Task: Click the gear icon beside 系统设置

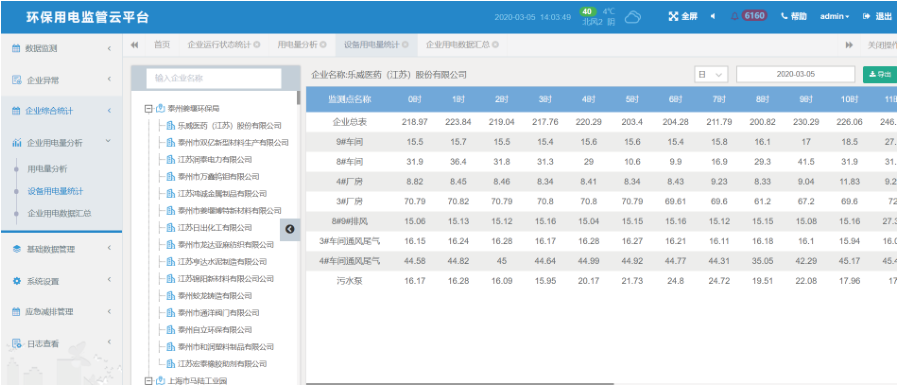Action: pyautogui.click(x=16, y=281)
